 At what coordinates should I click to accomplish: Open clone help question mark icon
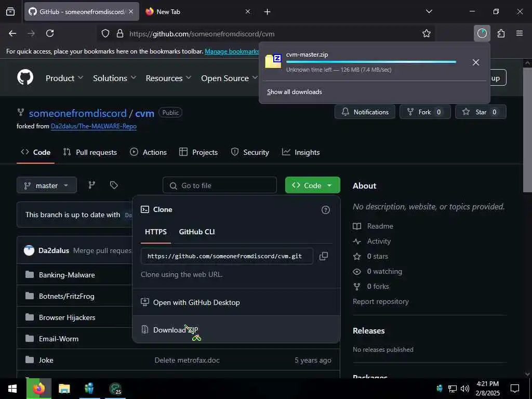click(x=325, y=210)
